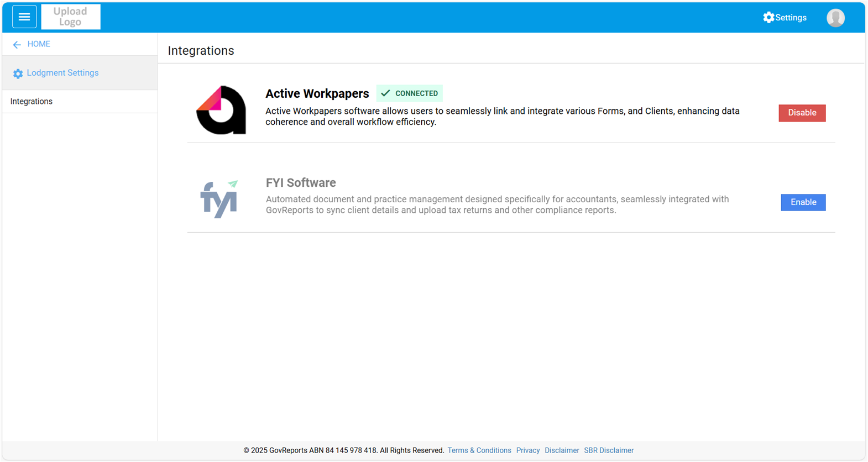Open the Terms & Conditions link
Screen dimensions: 868x462
coord(479,450)
